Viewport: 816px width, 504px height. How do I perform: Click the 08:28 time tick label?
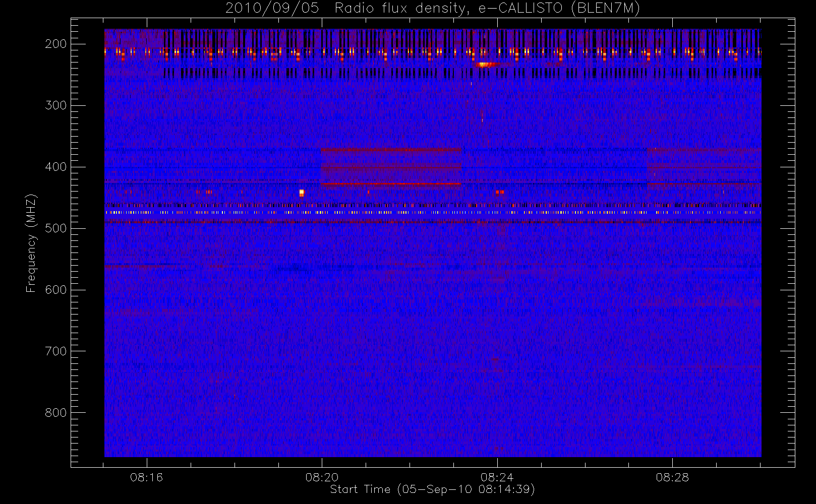tap(672, 477)
